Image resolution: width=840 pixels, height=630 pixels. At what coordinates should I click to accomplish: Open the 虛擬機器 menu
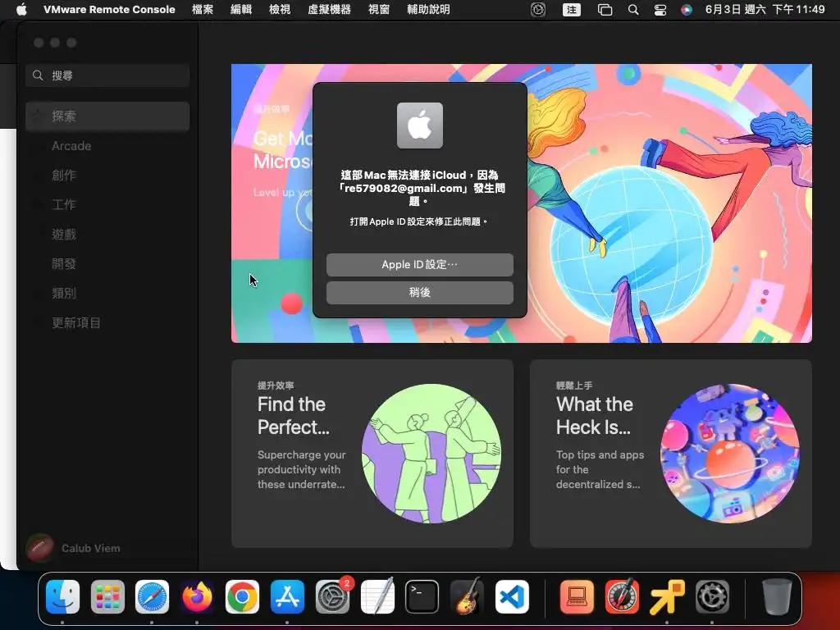tap(330, 10)
